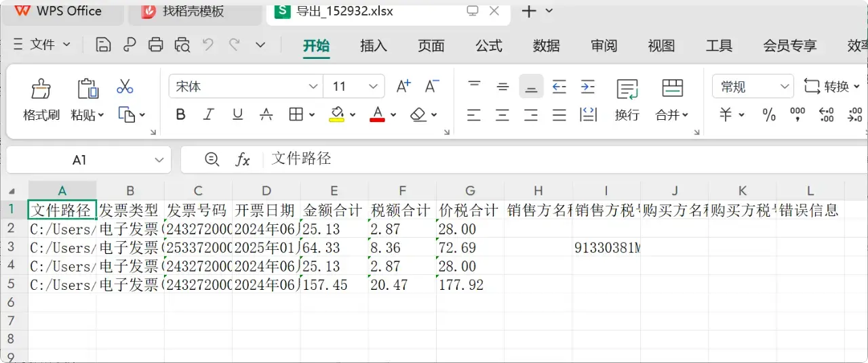Align cell content to vertical middle
This screenshot has width=868, height=363.
click(x=502, y=86)
